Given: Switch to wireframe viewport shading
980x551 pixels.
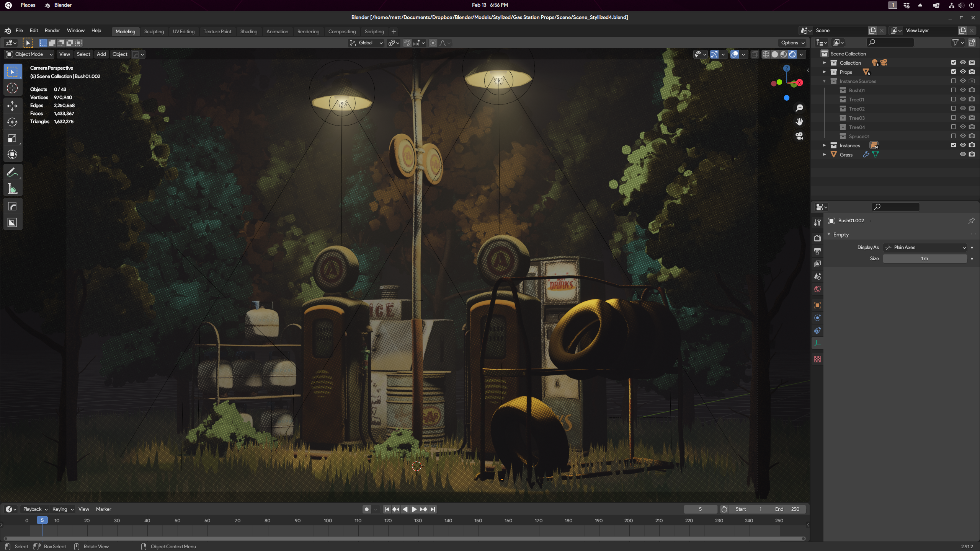Looking at the screenshot, I should coord(766,54).
